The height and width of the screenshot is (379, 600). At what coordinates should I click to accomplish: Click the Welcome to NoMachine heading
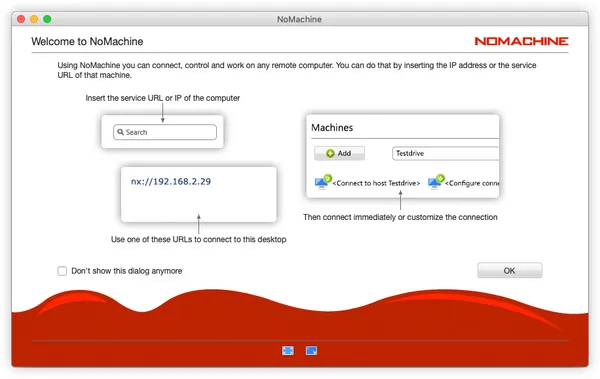click(x=87, y=41)
